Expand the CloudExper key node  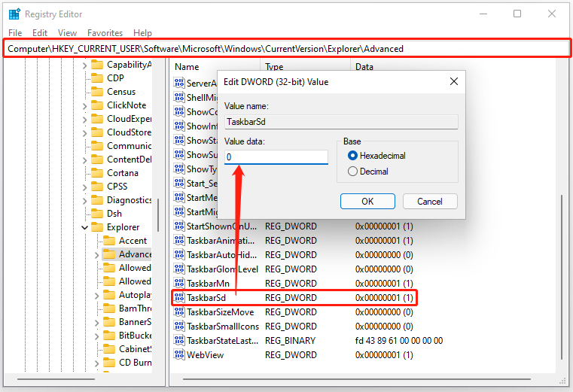[85, 120]
